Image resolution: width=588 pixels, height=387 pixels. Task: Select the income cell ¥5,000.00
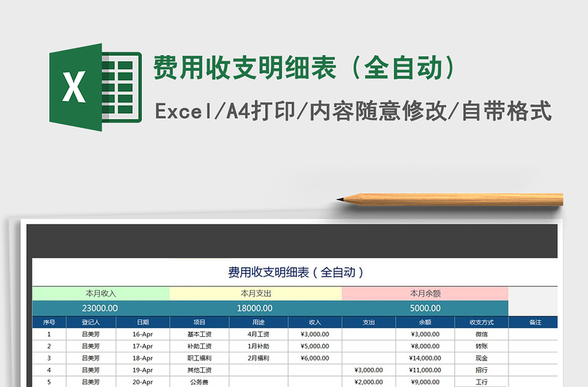[x=315, y=346]
